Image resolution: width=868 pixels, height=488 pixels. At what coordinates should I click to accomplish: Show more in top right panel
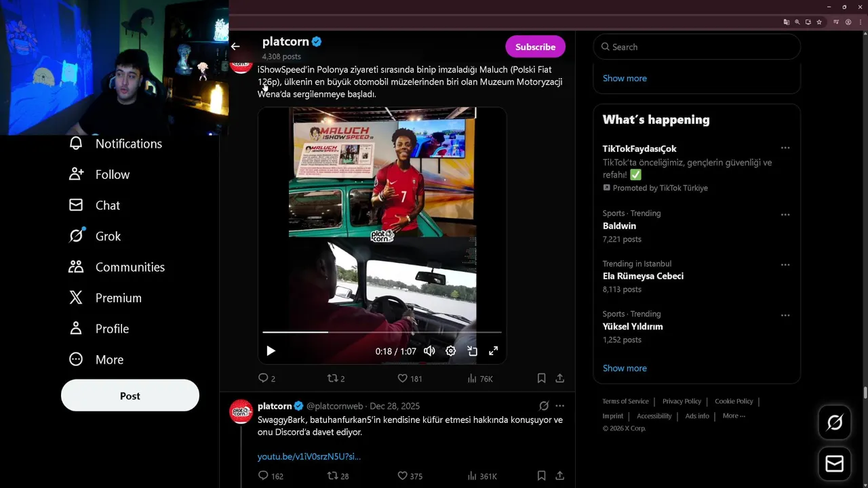pyautogui.click(x=625, y=78)
